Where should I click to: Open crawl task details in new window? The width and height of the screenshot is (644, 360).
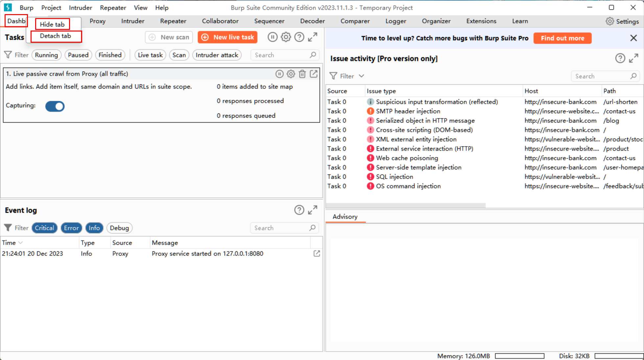point(314,74)
